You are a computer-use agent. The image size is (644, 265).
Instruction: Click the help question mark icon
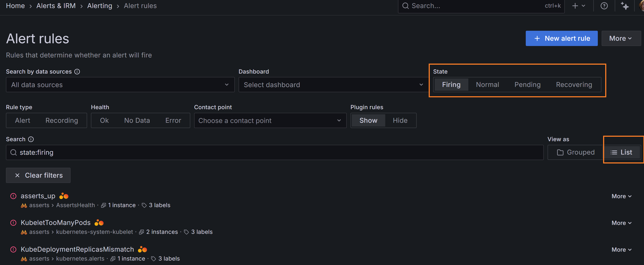[604, 6]
